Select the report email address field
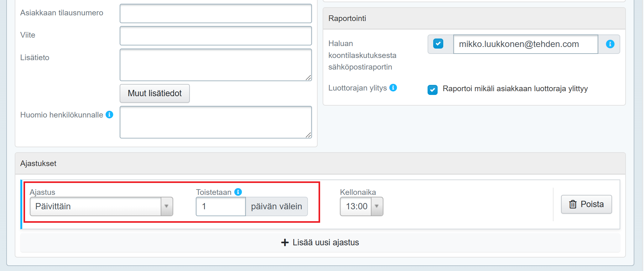 point(525,44)
